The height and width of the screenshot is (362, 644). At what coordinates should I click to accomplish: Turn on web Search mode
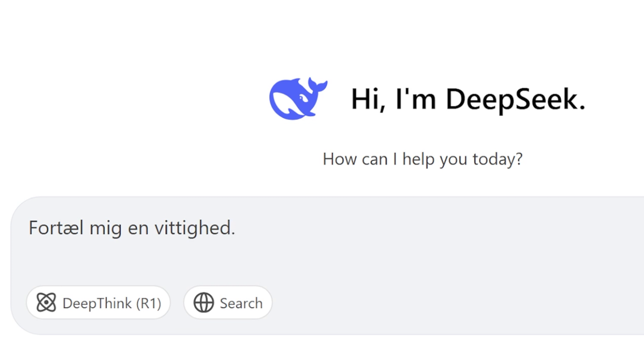click(228, 303)
